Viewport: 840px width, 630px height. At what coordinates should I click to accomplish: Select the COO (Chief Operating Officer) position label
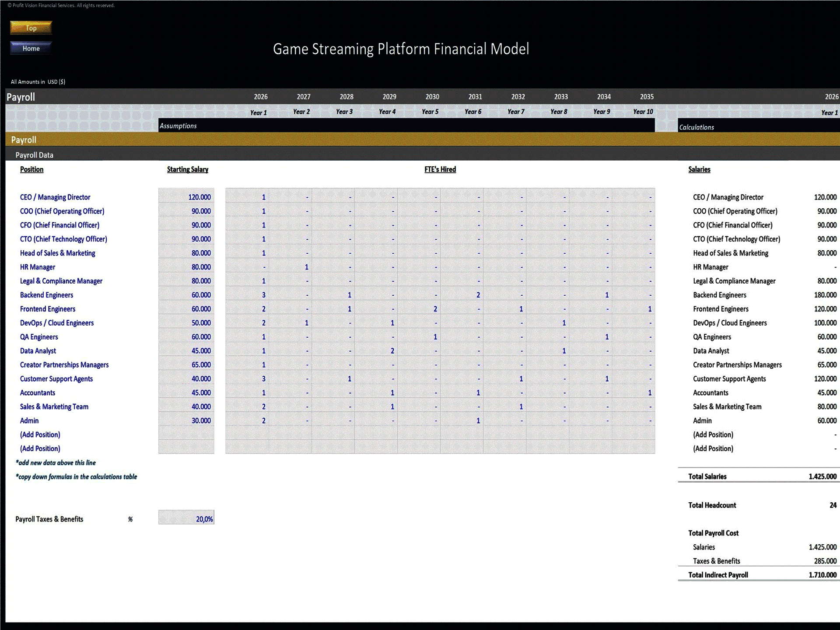click(62, 211)
